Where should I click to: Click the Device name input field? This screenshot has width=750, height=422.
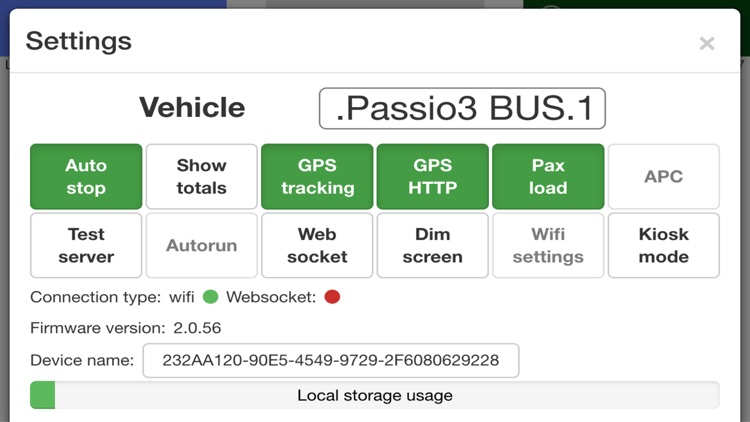point(331,360)
